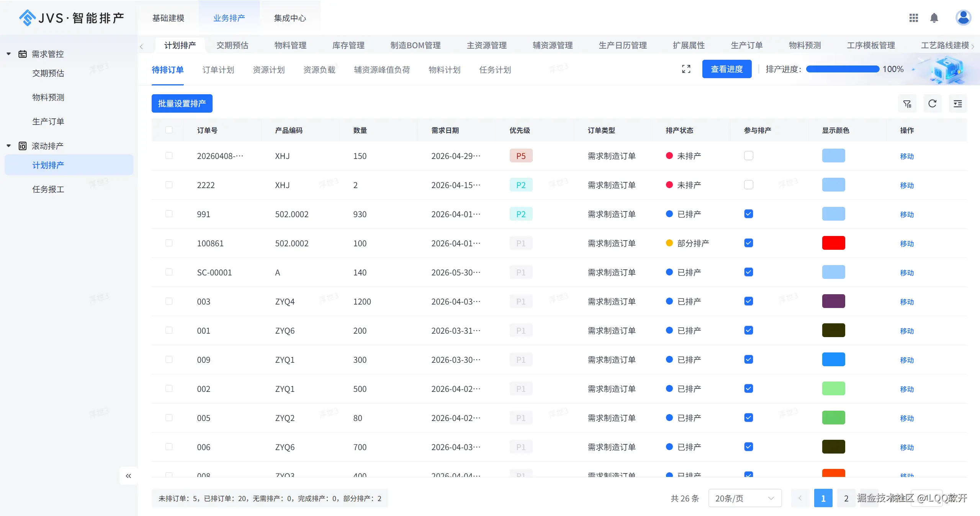Open the apps grid icon
Viewport: 980px width, 516px height.
tap(913, 18)
